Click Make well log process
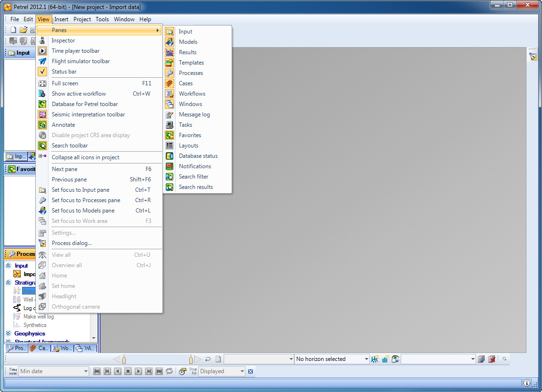The height and width of the screenshot is (392, 542). 38,317
